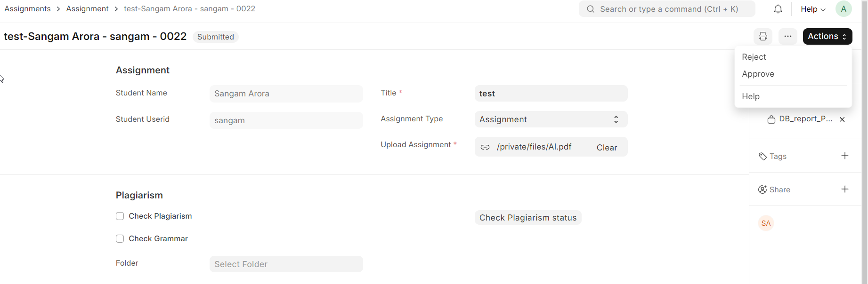
Task: Click the SA user avatar
Action: (x=766, y=223)
